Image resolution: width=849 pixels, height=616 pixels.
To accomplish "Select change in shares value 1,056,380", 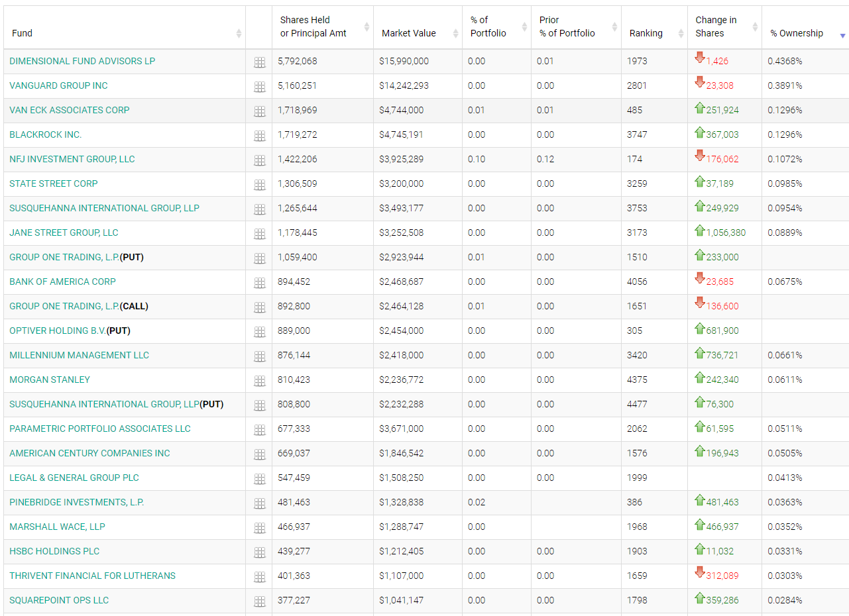I will tap(726, 232).
